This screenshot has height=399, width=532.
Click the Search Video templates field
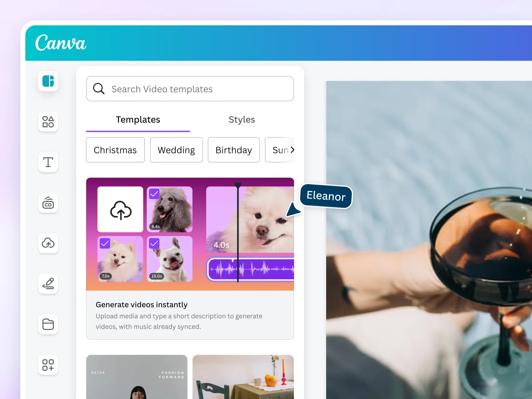(x=185, y=89)
